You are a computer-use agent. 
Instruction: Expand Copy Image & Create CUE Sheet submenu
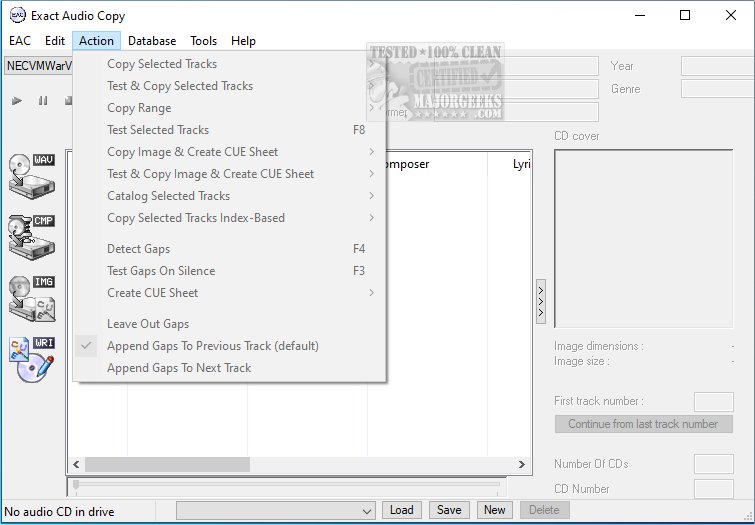point(230,152)
